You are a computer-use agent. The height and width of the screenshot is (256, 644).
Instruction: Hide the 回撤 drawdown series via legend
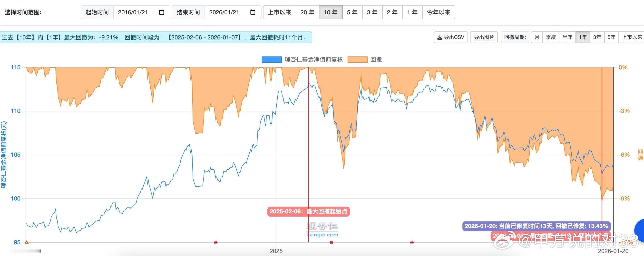377,60
